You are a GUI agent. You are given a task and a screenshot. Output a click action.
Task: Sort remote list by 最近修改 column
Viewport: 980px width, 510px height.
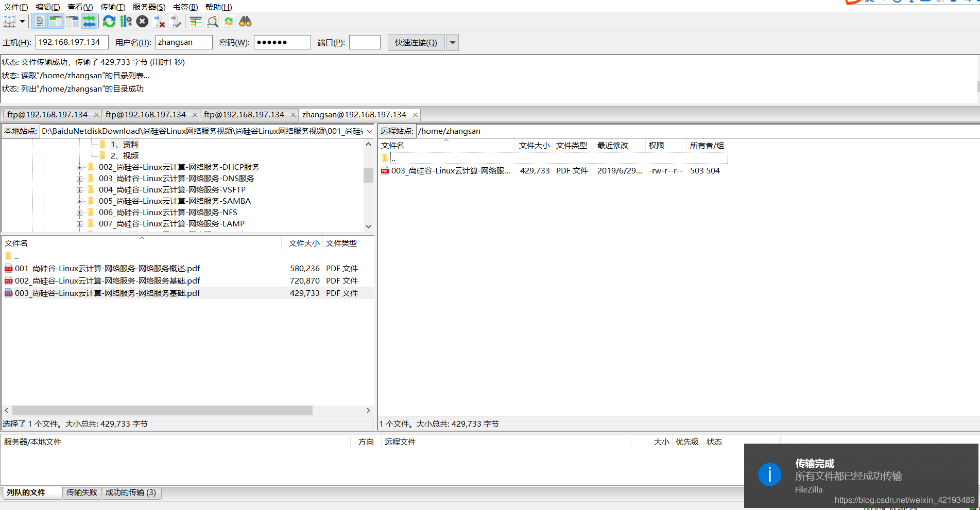click(620, 146)
